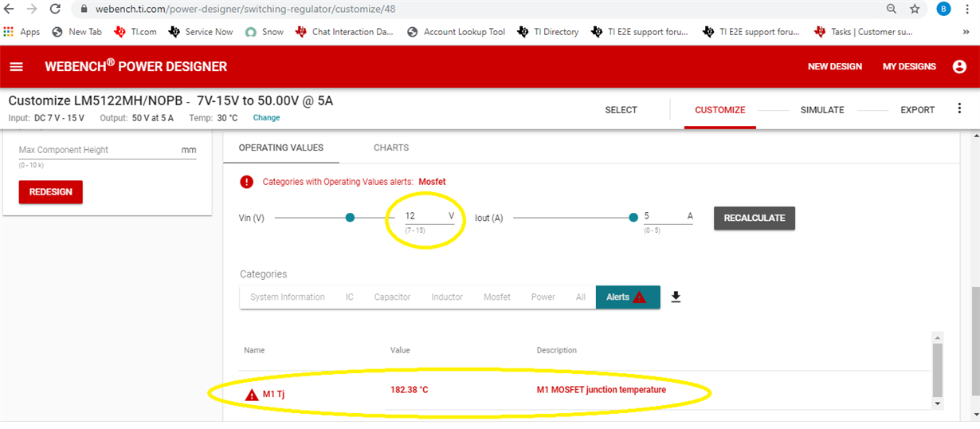
Task: Open the user account icon
Action: pos(959,66)
